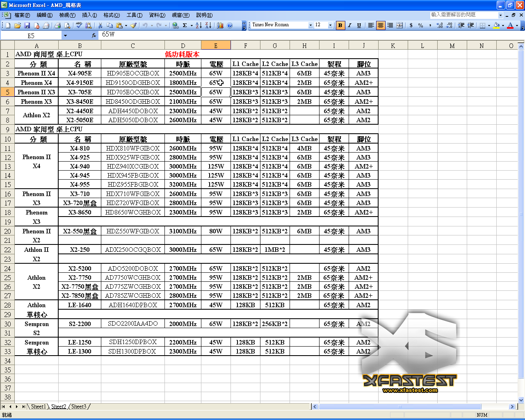Open the 格式(O) menu

pos(112,15)
